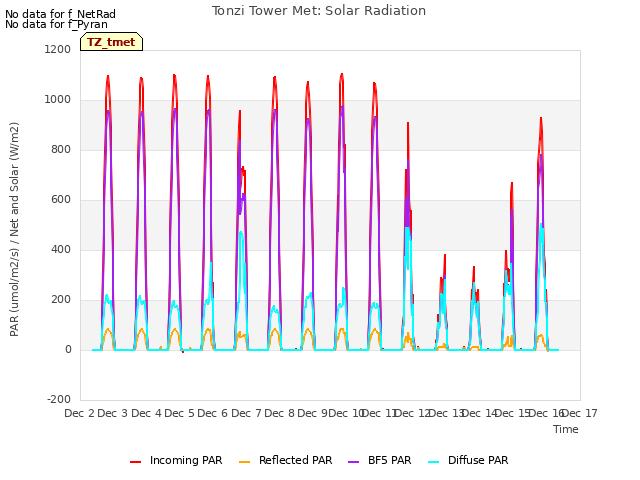Click the purple BF5 PAR legend swatch
This screenshot has height=480, width=640.
point(353,462)
